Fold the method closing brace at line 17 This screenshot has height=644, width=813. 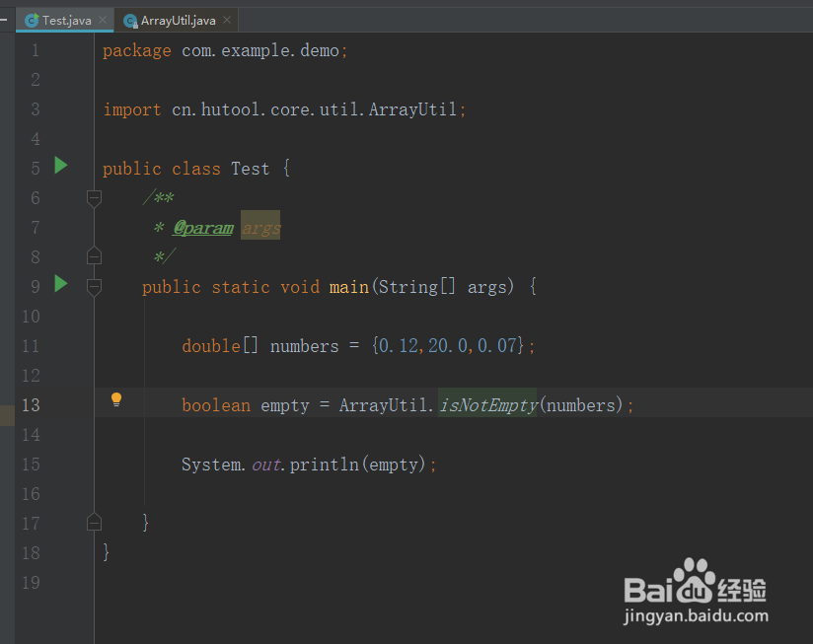(x=94, y=522)
